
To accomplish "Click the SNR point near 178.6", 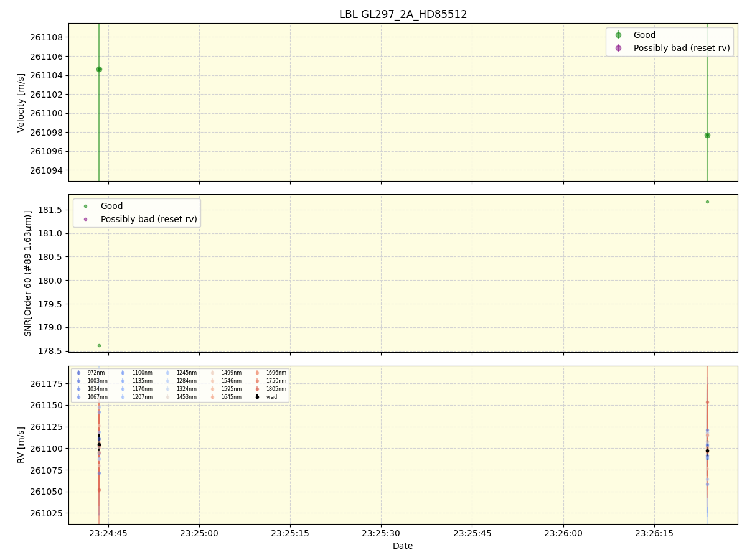I will coord(99,345).
